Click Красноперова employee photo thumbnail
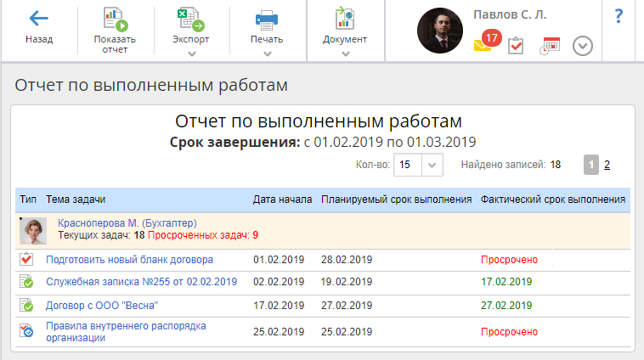644x360 pixels. [33, 231]
